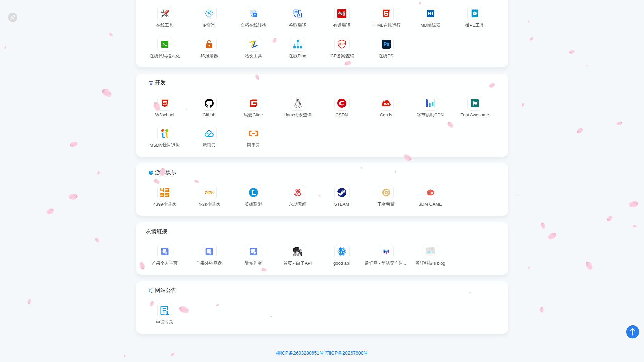
Task: Open 永劫无间 game icon
Action: point(298,193)
